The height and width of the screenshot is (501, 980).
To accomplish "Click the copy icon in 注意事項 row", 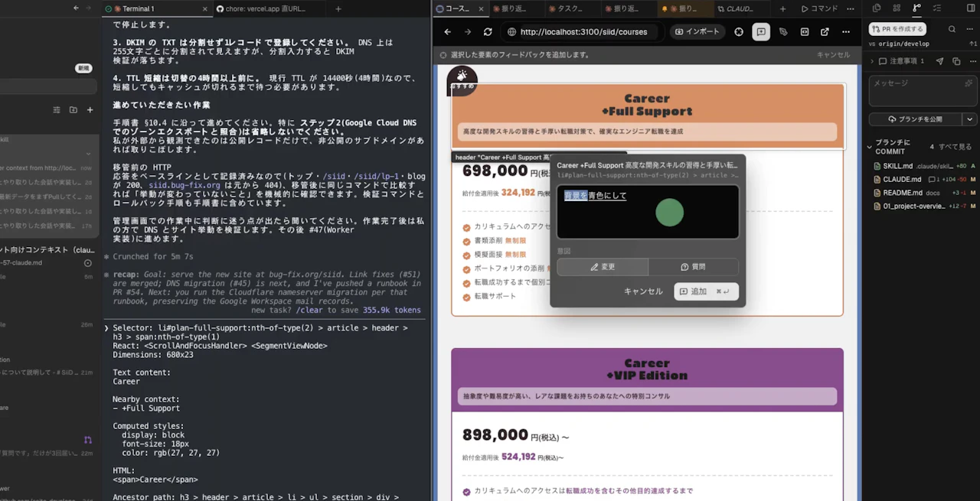I will 956,61.
